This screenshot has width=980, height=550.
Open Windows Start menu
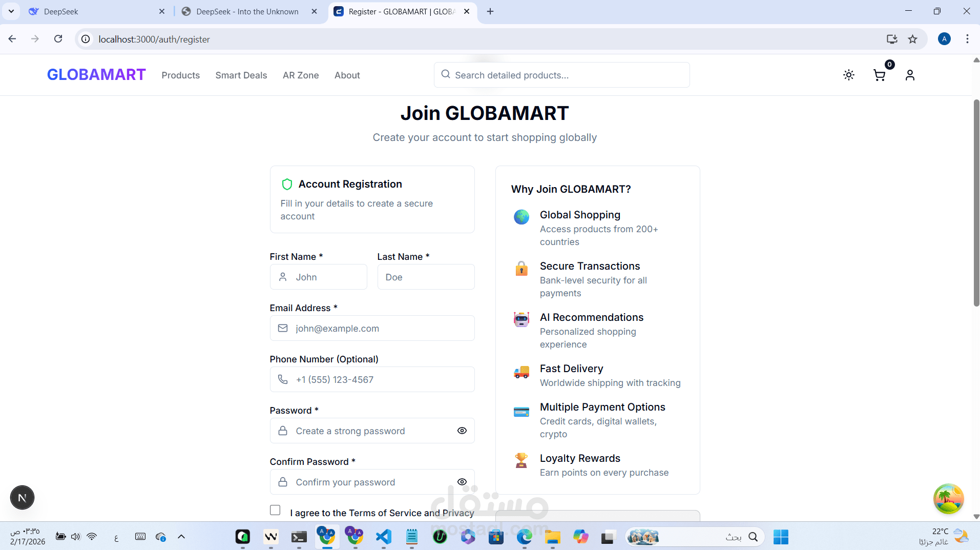click(x=781, y=537)
